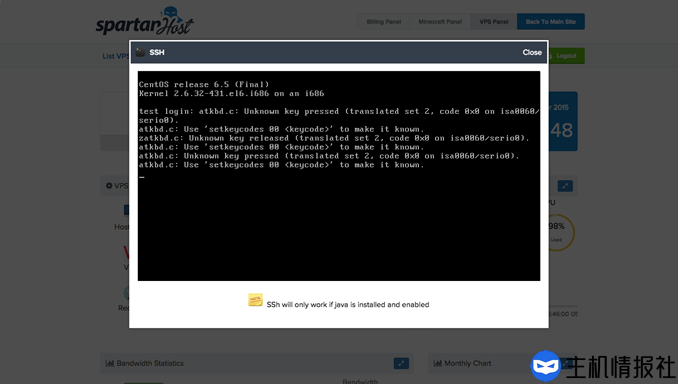This screenshot has height=384, width=678.
Task: Click the Monthly Chart panel title
Action: [x=467, y=363]
